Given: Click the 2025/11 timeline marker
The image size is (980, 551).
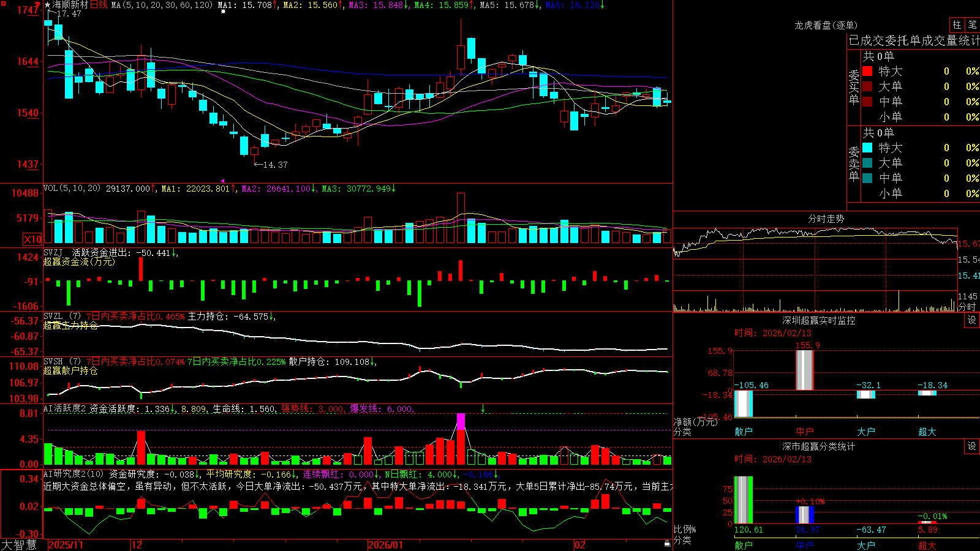Looking at the screenshot, I should click(x=66, y=545).
